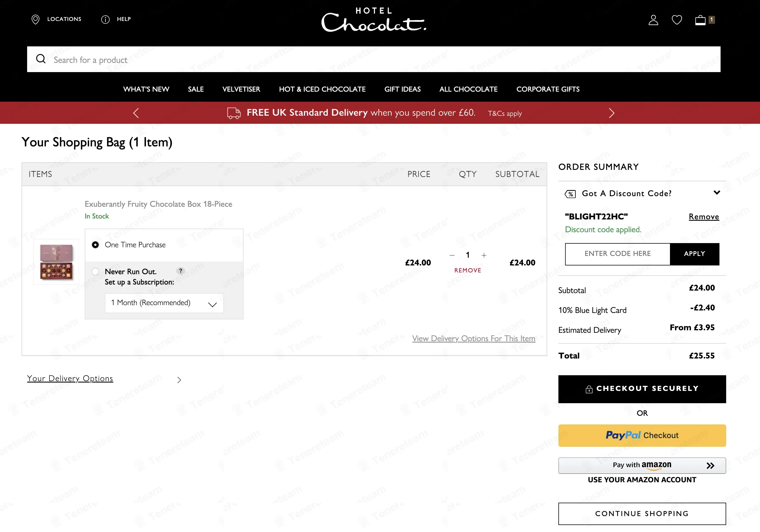
Task: Open the account profile icon
Action: point(653,20)
